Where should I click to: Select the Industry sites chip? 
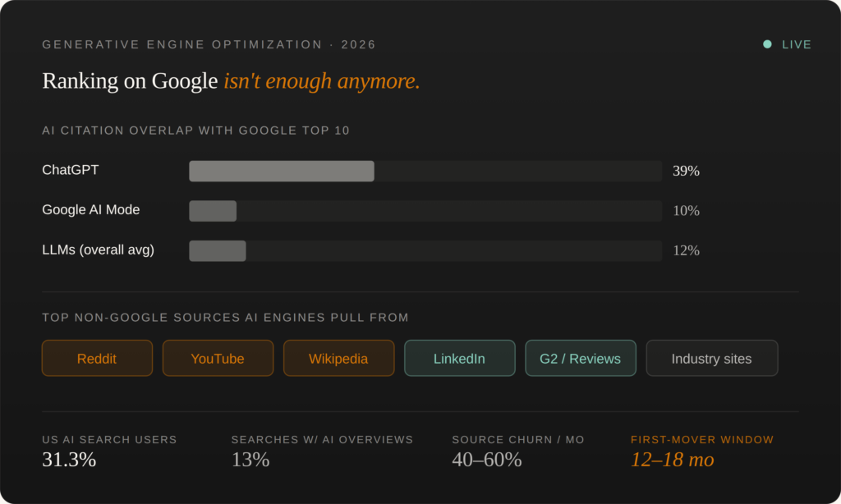[x=712, y=358]
